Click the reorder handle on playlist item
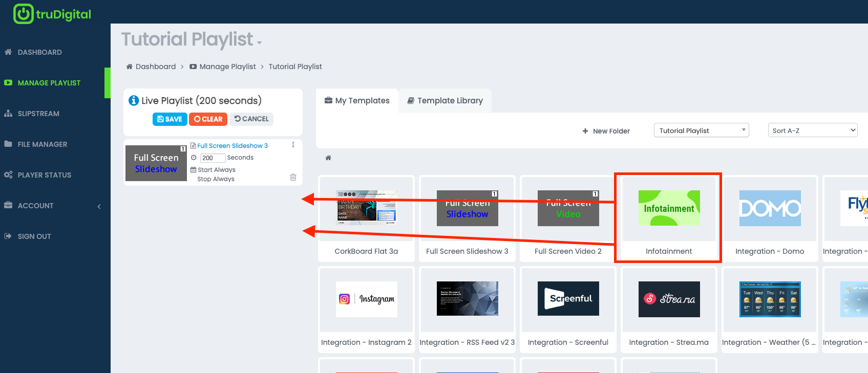 tap(293, 145)
